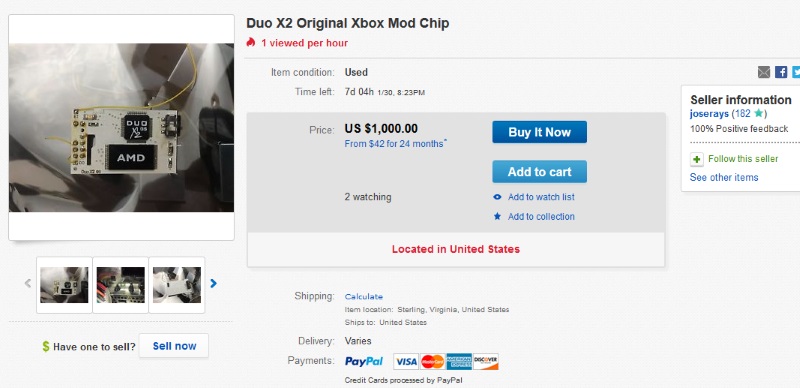Open joserays seller profile link
Viewport: 800px width, 388px height.
click(x=709, y=114)
